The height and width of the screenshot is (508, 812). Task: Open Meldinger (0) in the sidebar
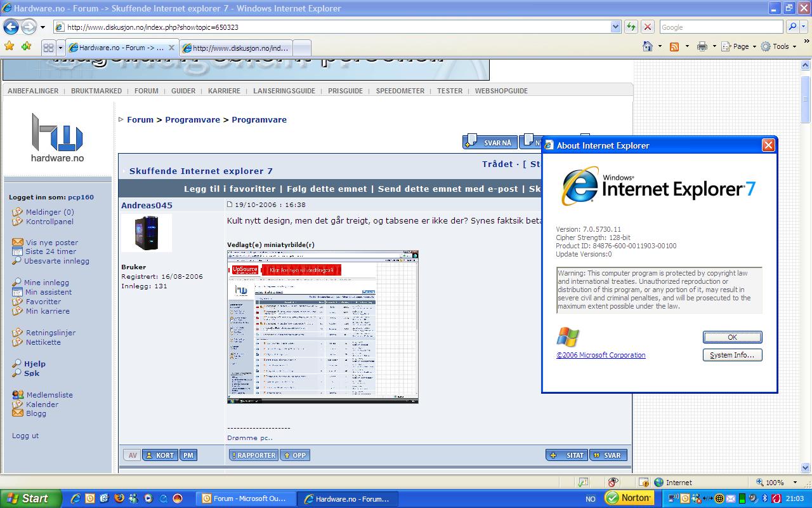49,212
